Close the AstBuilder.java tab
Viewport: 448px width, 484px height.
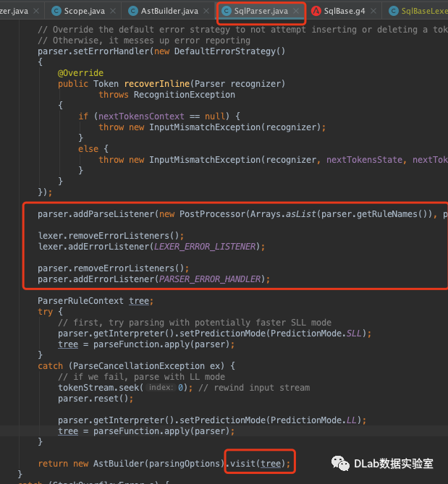(206, 11)
